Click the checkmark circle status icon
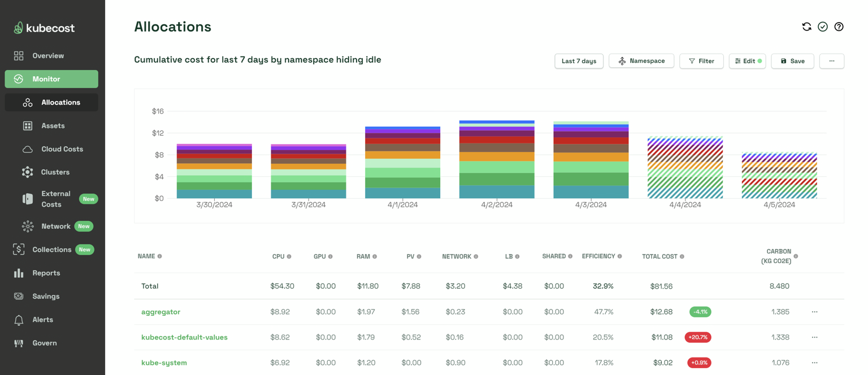Screen dimensions: 868x375 tap(823, 27)
